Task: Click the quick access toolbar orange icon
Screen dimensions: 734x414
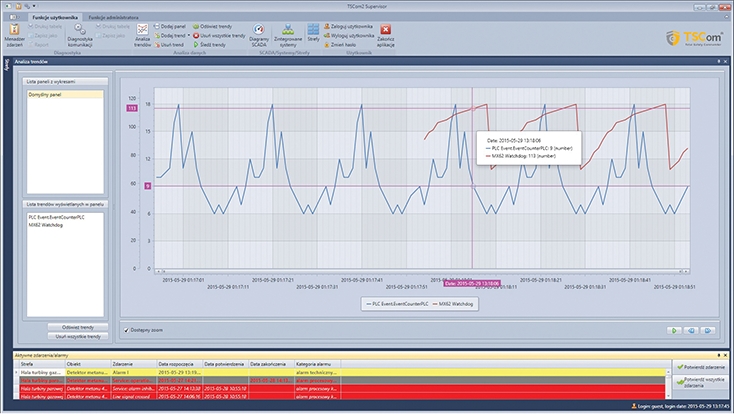Action: [18, 6]
